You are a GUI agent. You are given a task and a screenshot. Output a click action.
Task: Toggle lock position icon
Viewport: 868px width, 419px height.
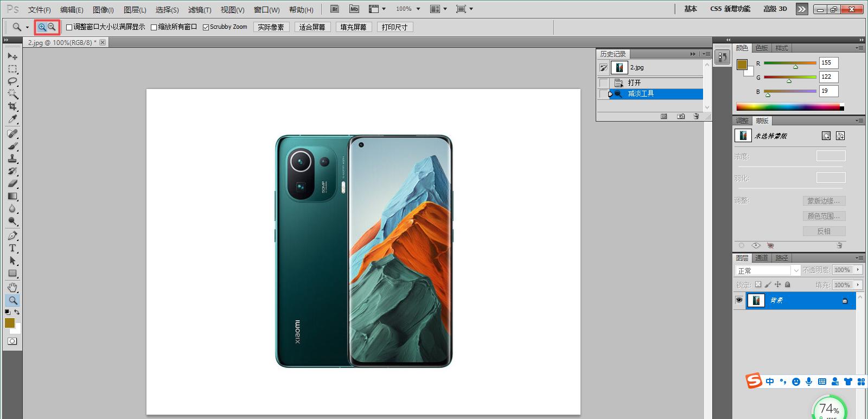777,284
